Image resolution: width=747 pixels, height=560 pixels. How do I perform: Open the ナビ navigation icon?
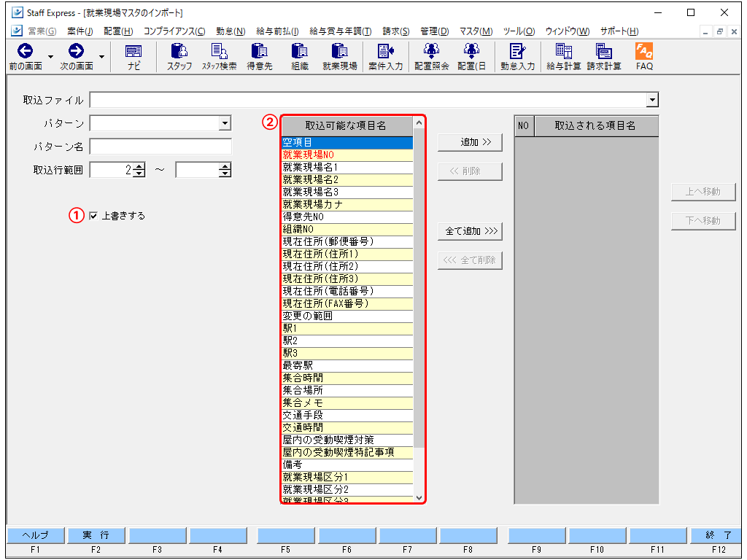click(133, 52)
